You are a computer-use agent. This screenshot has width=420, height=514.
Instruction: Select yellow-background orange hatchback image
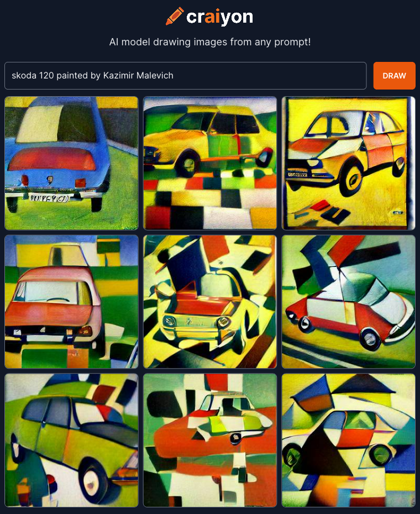(x=349, y=163)
